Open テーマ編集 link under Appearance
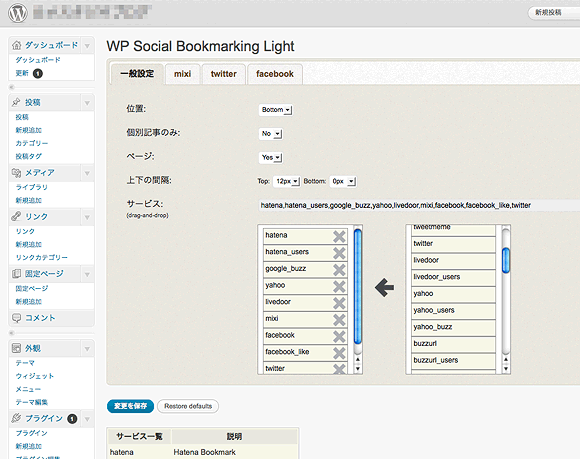 (x=31, y=402)
